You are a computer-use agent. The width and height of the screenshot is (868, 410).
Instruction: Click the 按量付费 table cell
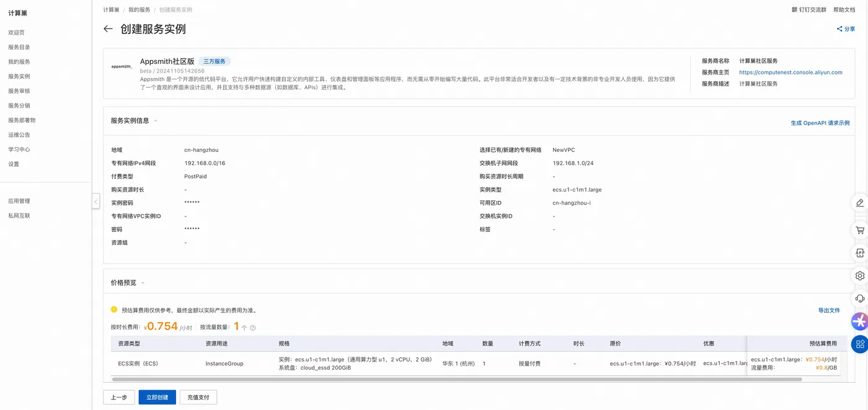point(529,363)
